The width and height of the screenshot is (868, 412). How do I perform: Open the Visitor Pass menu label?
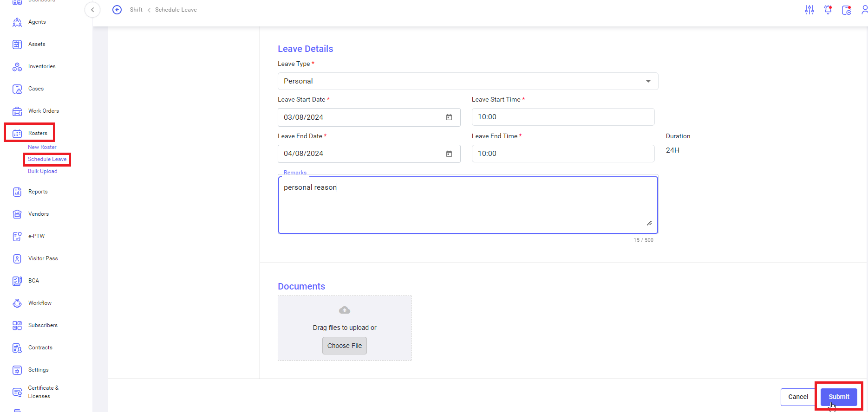pos(43,258)
